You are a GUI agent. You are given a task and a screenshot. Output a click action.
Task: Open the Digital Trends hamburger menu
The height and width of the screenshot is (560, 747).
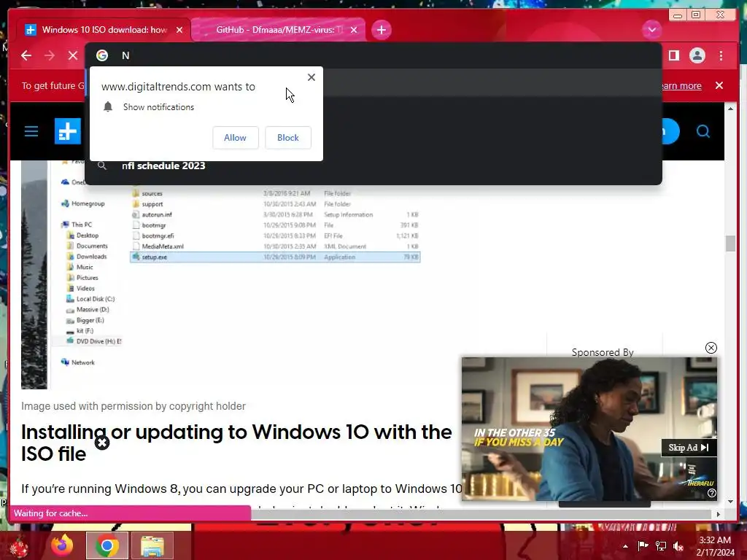coord(31,131)
